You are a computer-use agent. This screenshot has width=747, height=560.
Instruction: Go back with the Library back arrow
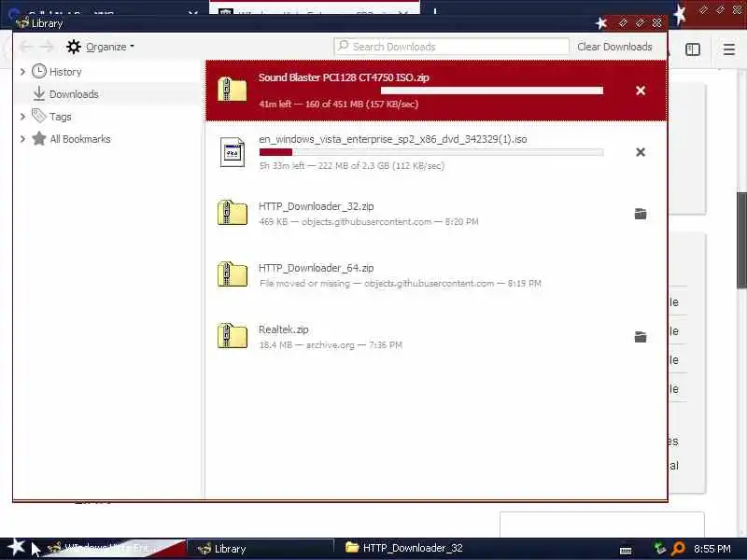pos(26,47)
